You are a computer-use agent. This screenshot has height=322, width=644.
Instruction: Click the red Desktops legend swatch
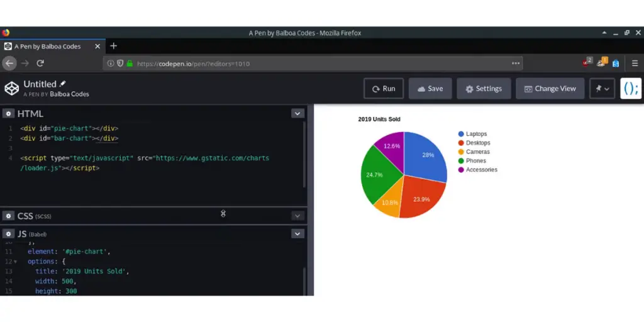(x=461, y=143)
